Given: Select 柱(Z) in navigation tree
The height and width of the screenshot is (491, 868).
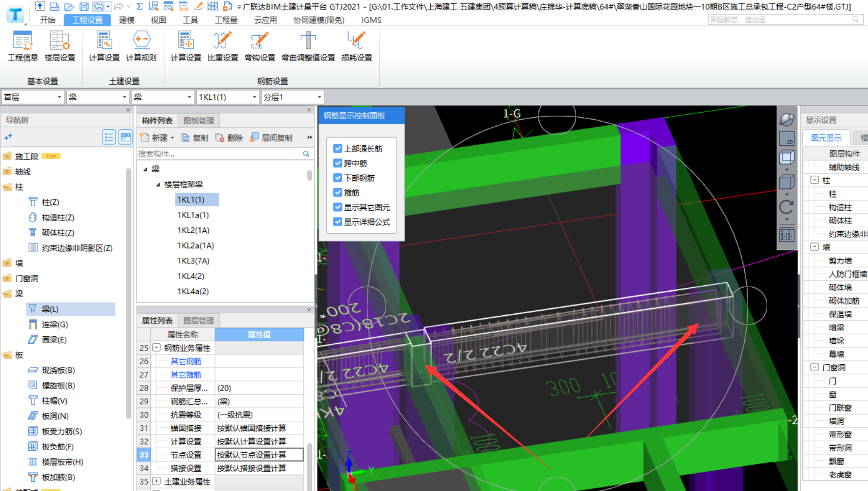Looking at the screenshot, I should 50,202.
